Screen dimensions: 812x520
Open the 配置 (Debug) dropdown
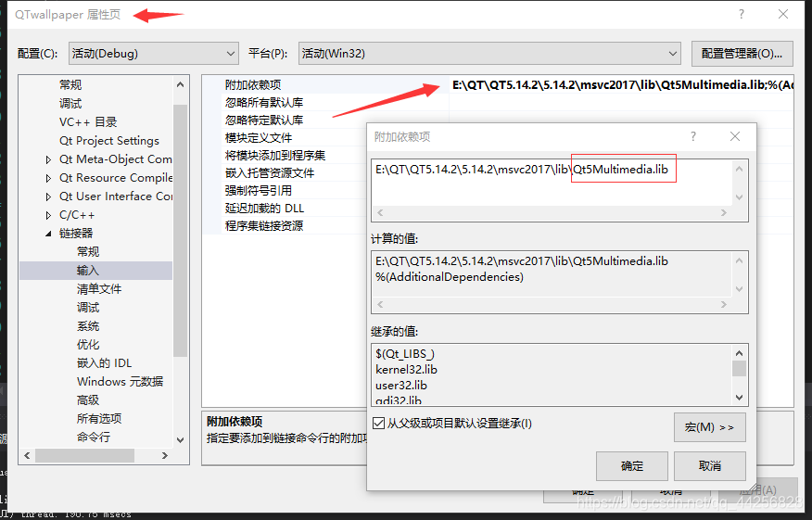click(153, 54)
